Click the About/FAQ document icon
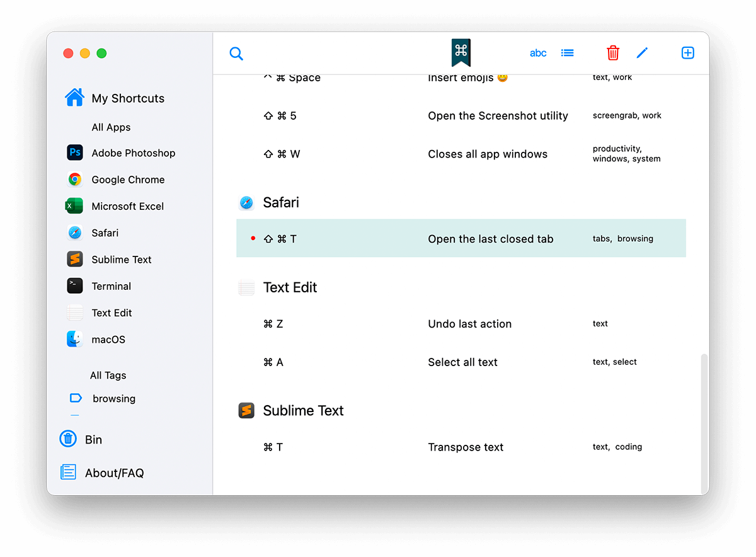756x557 pixels. pyautogui.click(x=68, y=472)
